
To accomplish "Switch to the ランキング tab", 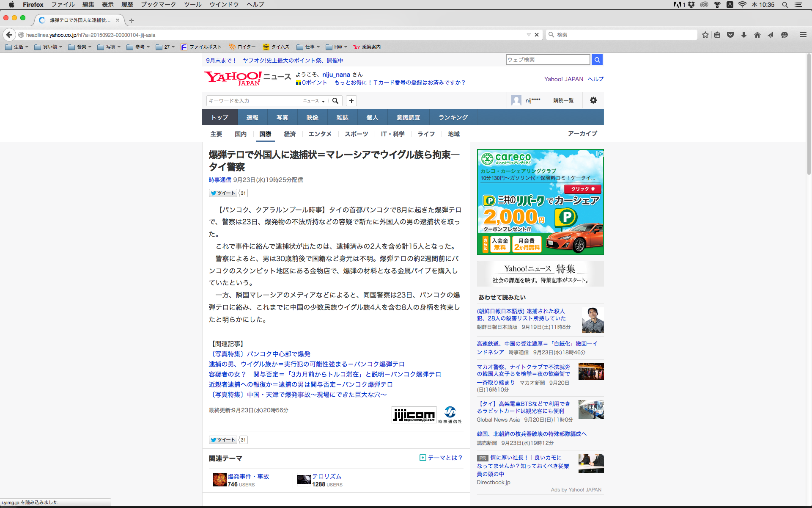I will click(x=453, y=117).
